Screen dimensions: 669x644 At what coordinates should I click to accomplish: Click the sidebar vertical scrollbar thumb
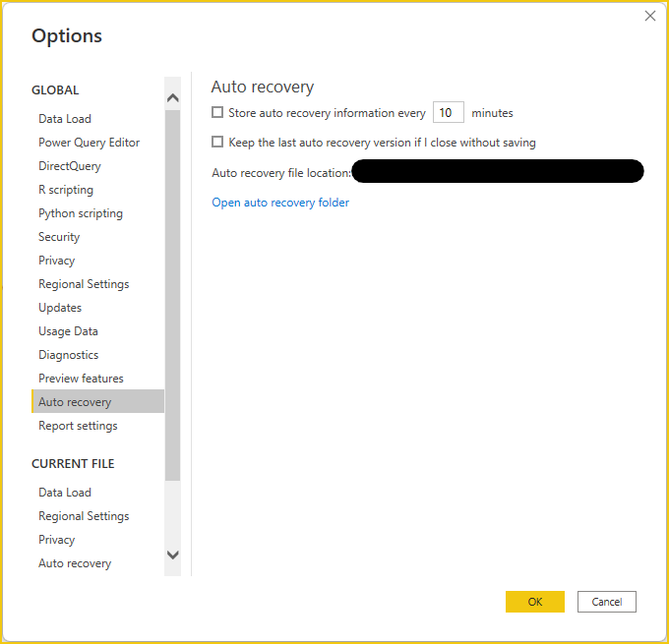tap(173, 295)
